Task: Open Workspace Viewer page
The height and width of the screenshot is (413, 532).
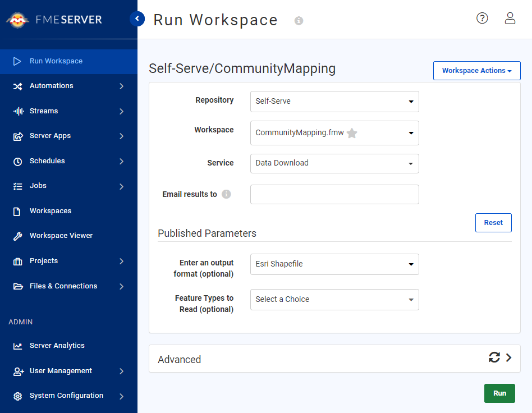Action: click(x=68, y=236)
